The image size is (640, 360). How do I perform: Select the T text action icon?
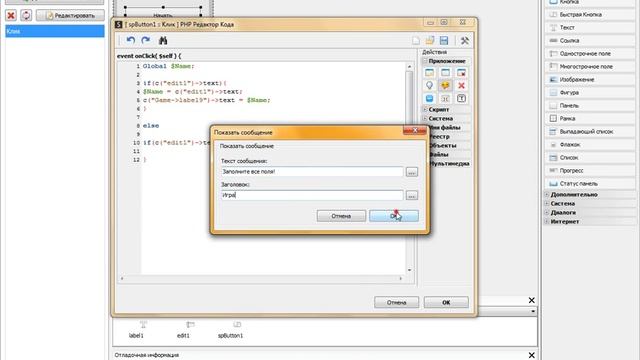pos(461,98)
